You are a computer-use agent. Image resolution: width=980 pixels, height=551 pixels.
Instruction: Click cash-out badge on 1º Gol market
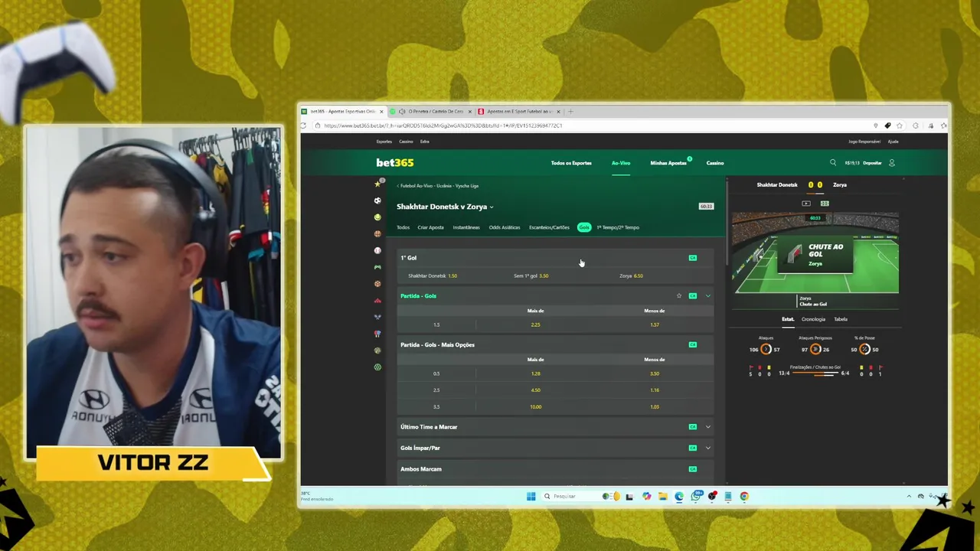click(x=693, y=258)
